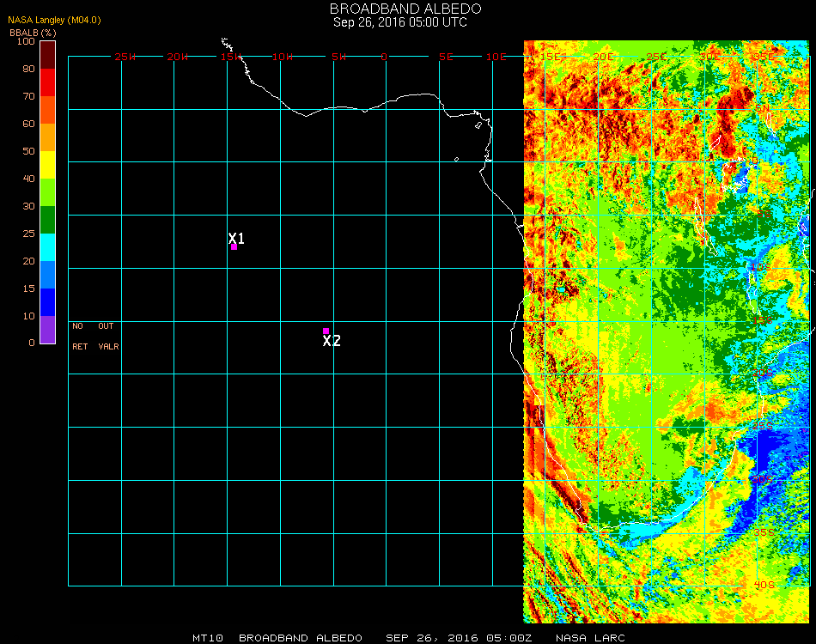Click the cyan 20-25 colorbar segment

point(47,247)
